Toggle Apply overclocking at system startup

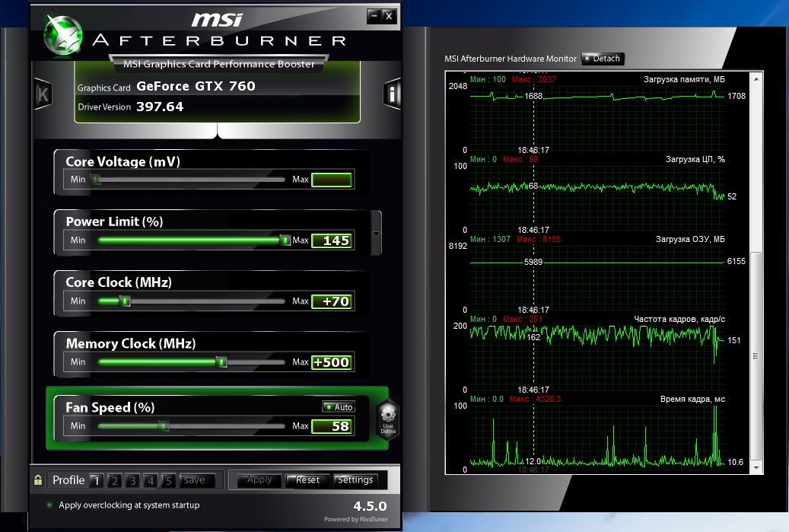[x=49, y=505]
